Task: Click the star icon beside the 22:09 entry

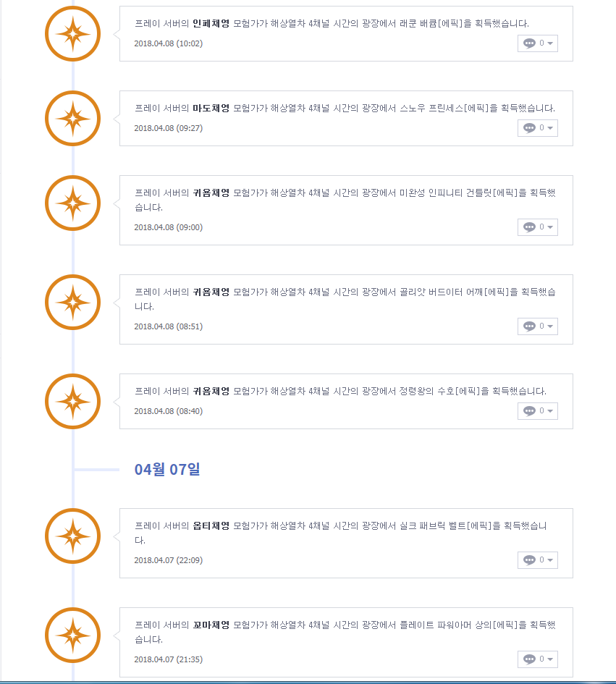Action: (x=72, y=536)
